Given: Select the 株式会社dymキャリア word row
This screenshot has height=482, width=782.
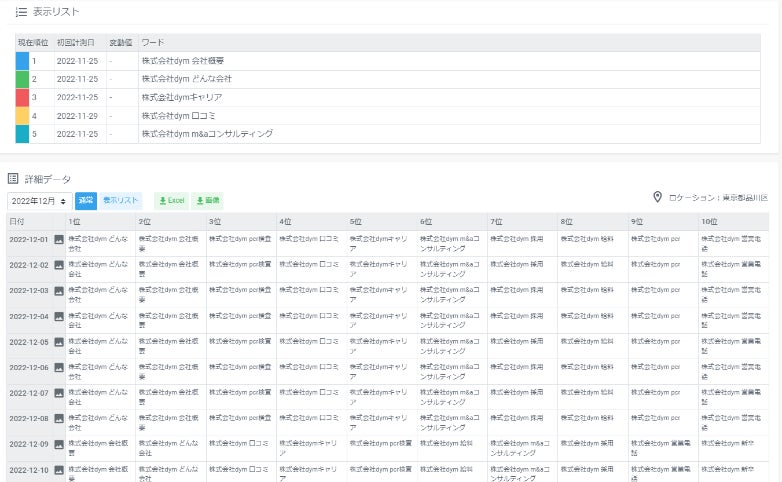Looking at the screenshot, I should 388,97.
